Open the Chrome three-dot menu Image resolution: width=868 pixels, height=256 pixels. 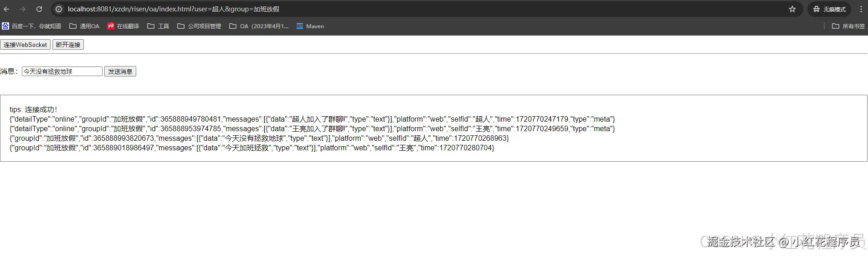(x=861, y=9)
